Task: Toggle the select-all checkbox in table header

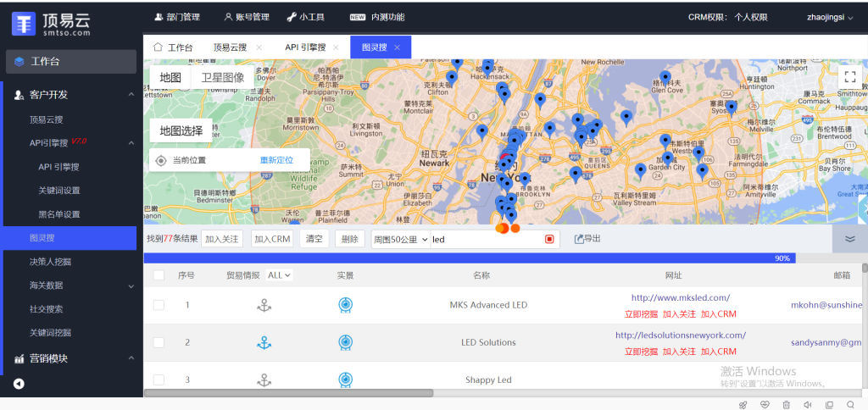Action: point(159,275)
